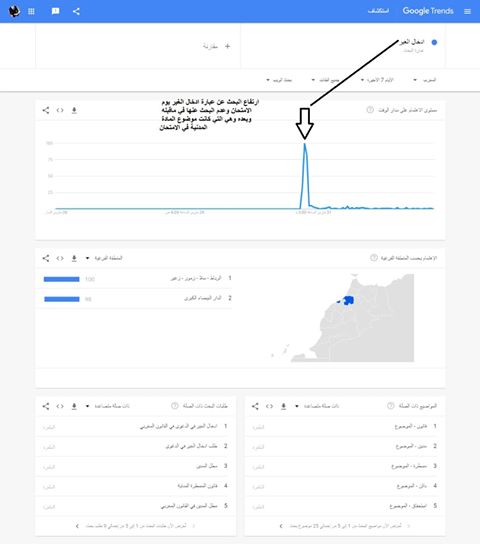The width and height of the screenshot is (480, 544).
Task: Open the feedback icon in the top bar
Action: coord(55,11)
